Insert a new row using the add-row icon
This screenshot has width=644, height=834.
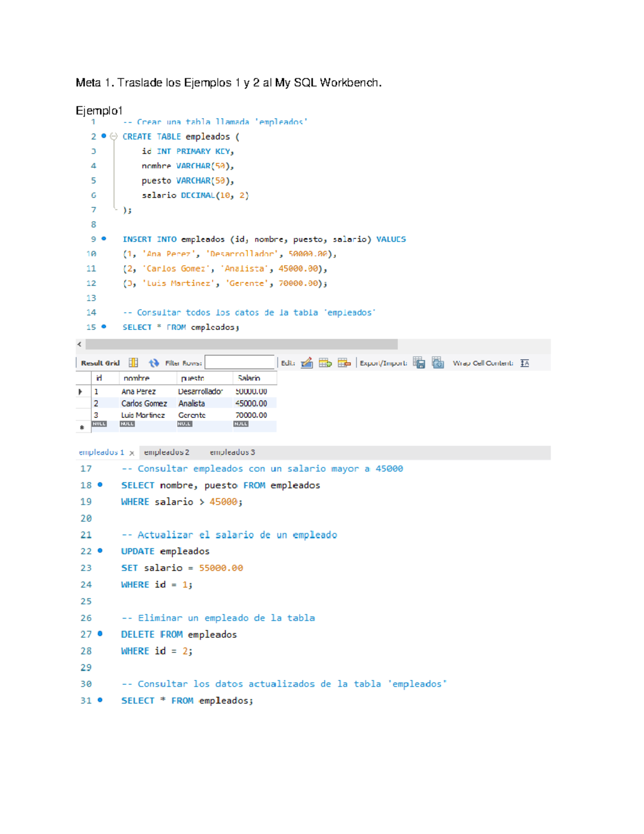click(325, 362)
